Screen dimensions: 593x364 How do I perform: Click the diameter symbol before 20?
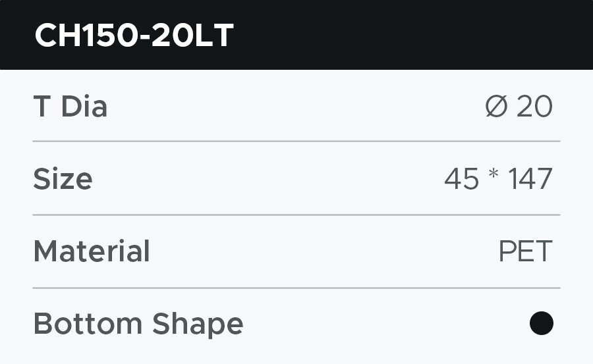click(x=496, y=107)
